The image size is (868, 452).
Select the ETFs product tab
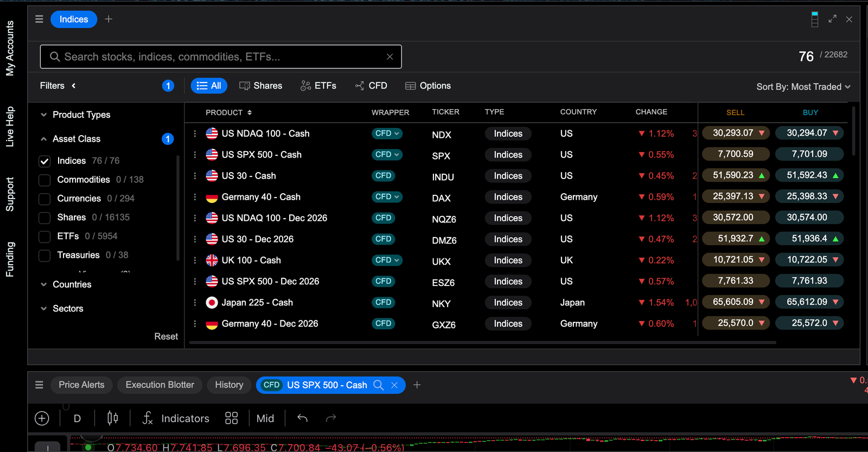coord(318,86)
